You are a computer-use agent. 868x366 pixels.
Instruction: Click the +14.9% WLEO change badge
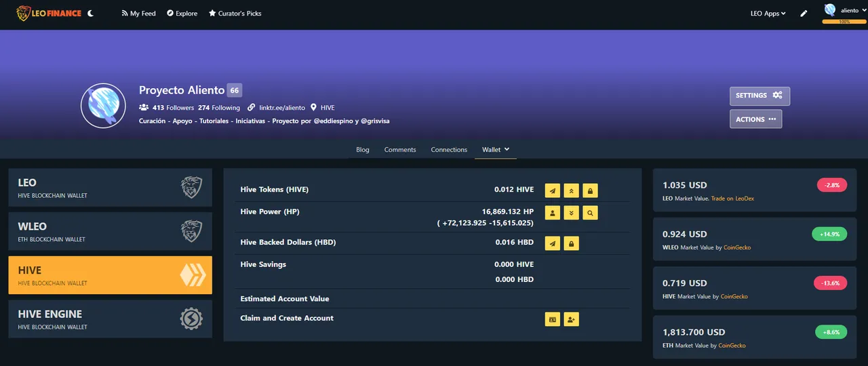click(x=829, y=234)
